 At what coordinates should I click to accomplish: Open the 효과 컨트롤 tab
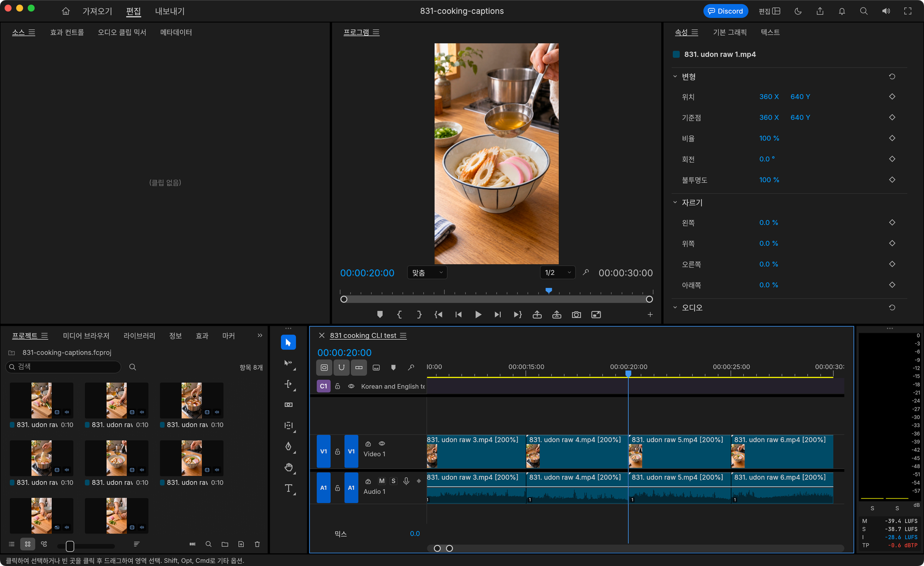tap(67, 32)
